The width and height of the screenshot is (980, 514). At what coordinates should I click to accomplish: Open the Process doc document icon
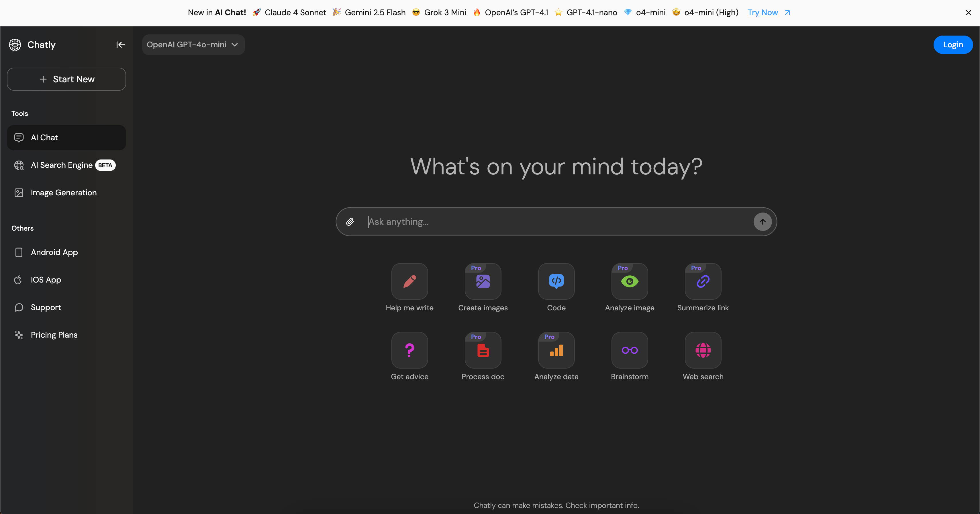coord(482,350)
